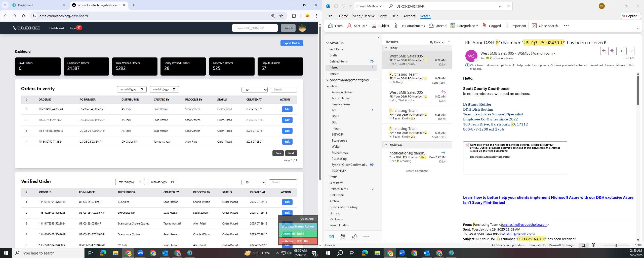Collapse the Yesterday results group
The width and height of the screenshot is (644, 258).
click(x=386, y=145)
